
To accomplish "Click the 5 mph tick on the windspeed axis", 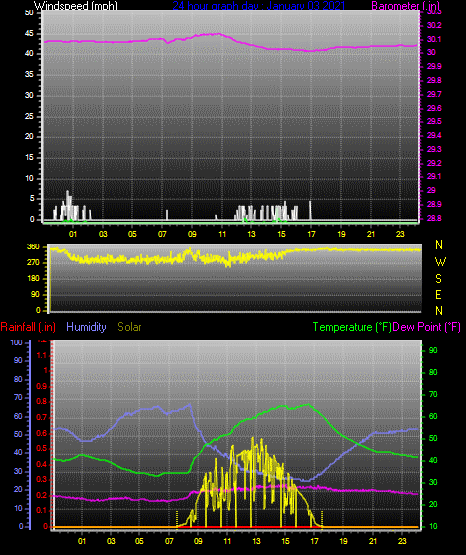I will click(x=32, y=198).
